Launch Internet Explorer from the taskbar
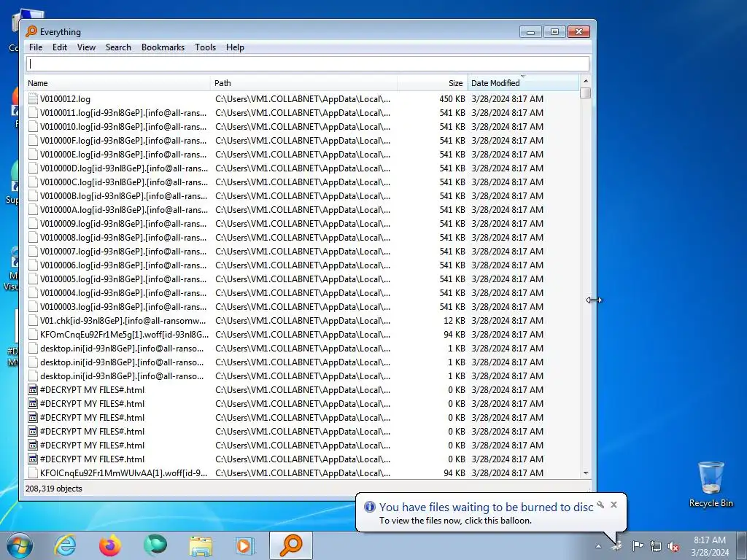747x560 pixels. tap(65, 545)
